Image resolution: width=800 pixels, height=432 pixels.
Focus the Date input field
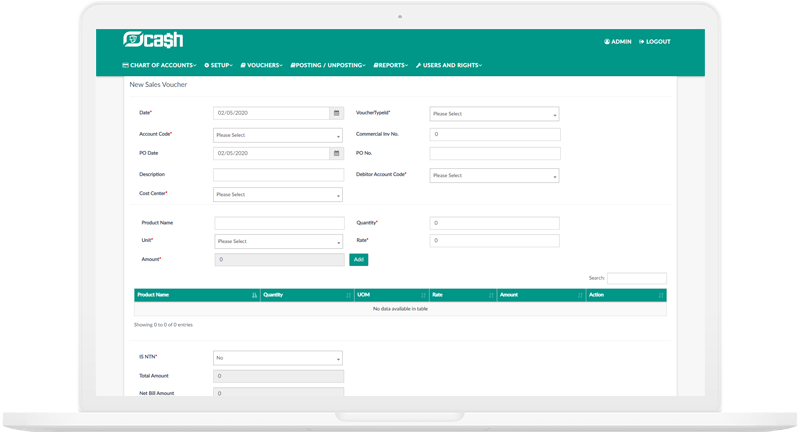click(271, 113)
